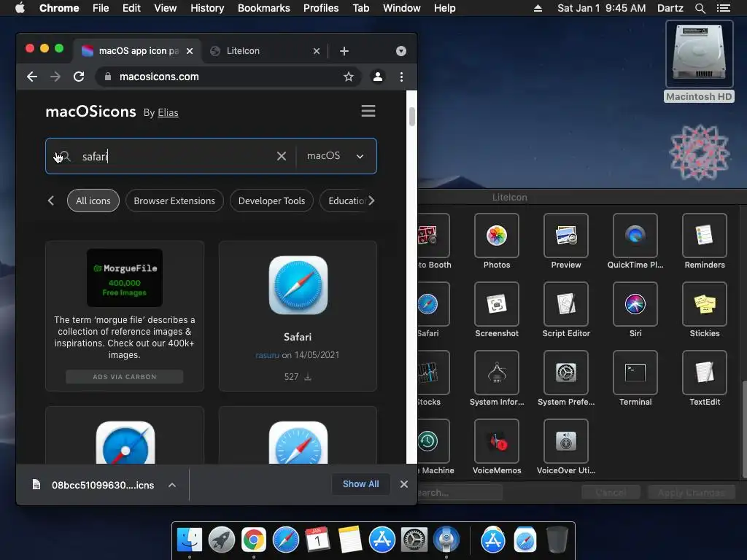The width and height of the screenshot is (747, 560).
Task: Select the Siri icon in LiteIcon
Action: click(x=635, y=304)
